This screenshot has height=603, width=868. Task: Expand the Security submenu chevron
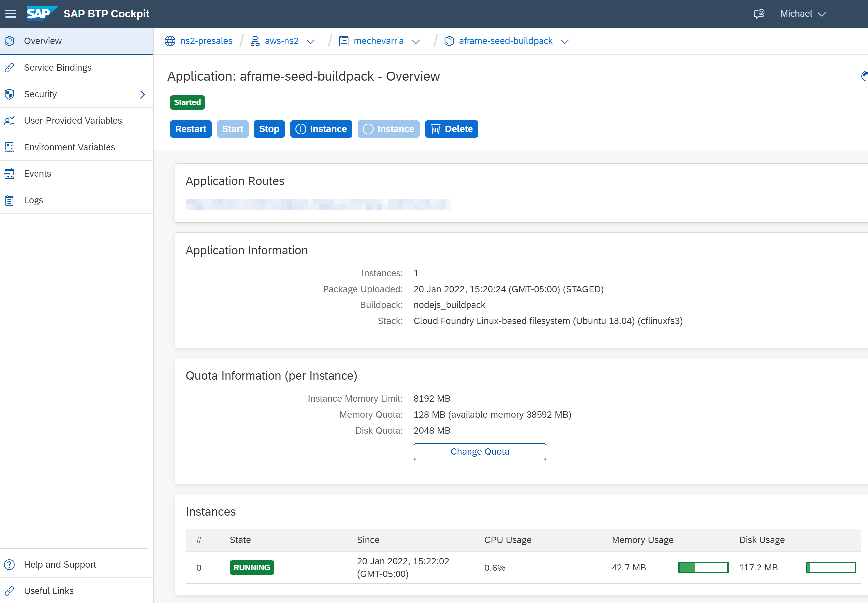tap(142, 95)
